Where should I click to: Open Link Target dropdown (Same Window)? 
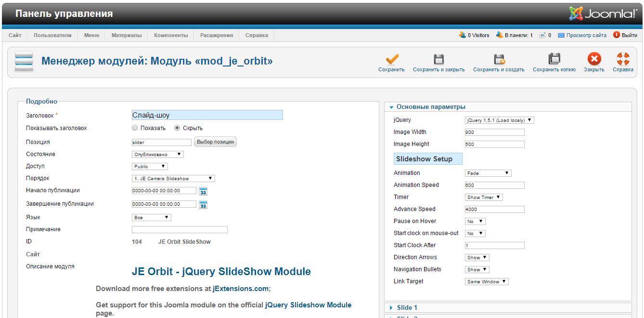click(x=487, y=282)
